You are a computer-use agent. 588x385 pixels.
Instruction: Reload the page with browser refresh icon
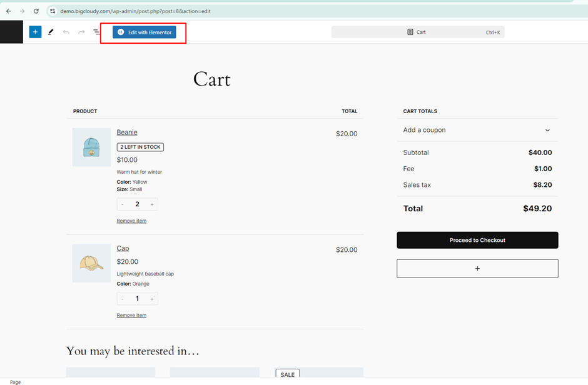36,11
